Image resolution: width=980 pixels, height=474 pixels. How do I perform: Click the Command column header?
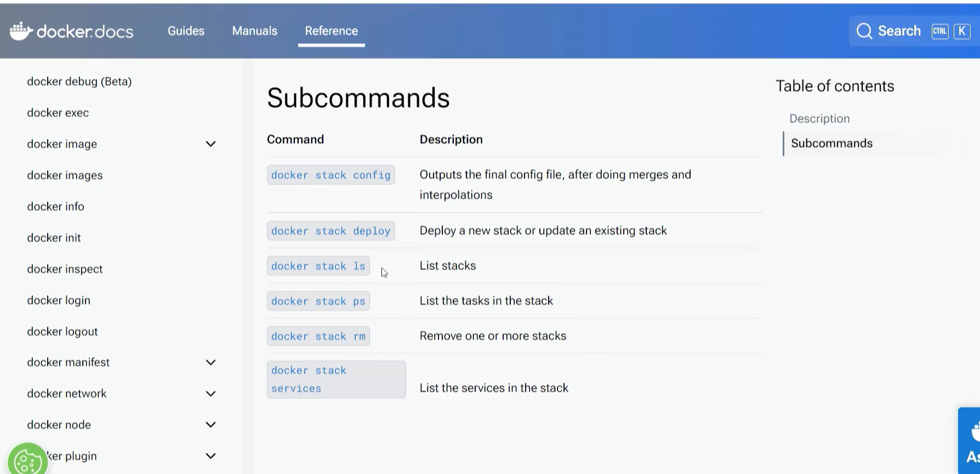point(295,140)
